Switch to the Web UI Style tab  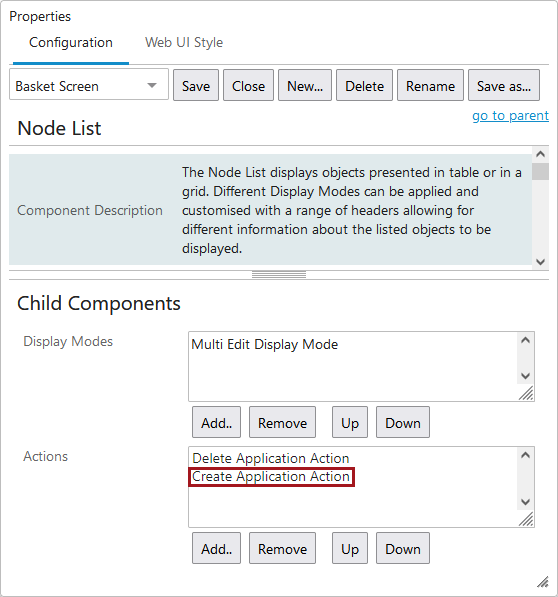184,42
